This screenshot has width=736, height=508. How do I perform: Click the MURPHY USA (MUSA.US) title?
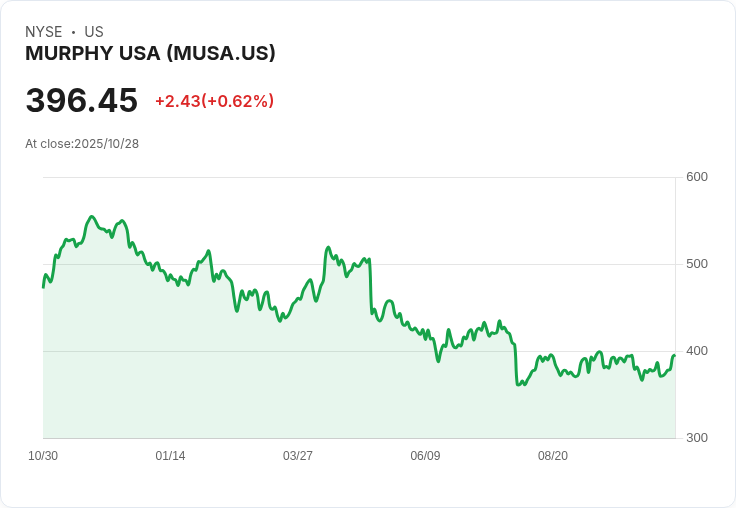click(150, 54)
